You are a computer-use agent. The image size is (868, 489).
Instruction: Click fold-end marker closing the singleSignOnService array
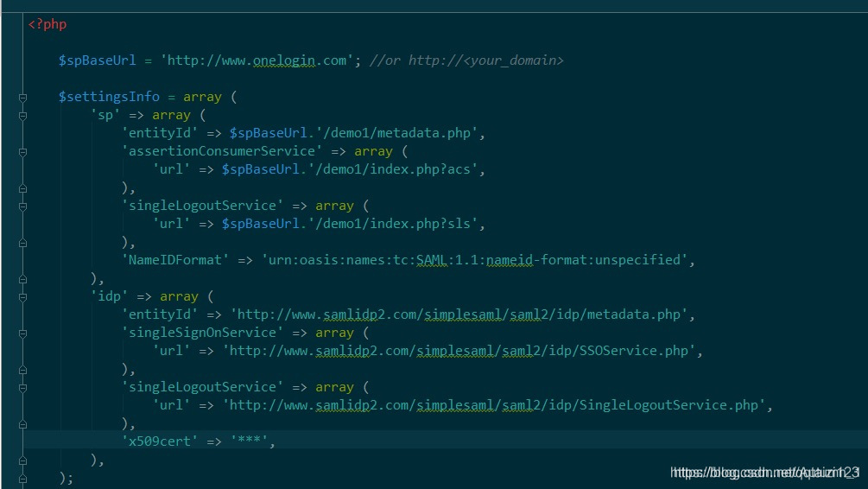point(22,370)
